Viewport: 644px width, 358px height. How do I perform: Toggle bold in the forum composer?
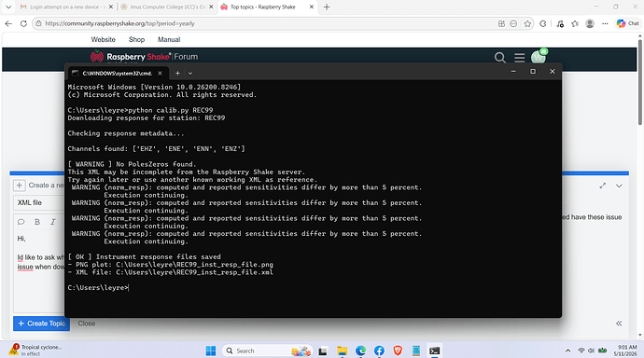coord(37,222)
